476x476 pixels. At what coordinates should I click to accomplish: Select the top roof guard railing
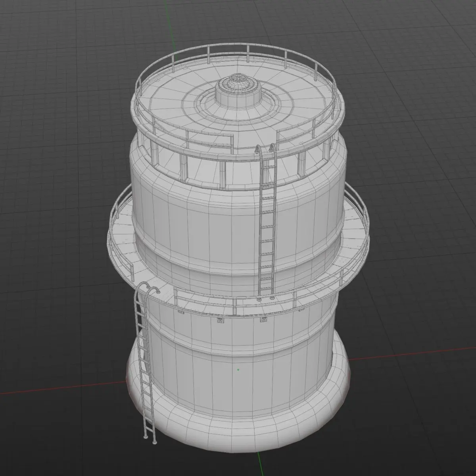tap(237, 99)
